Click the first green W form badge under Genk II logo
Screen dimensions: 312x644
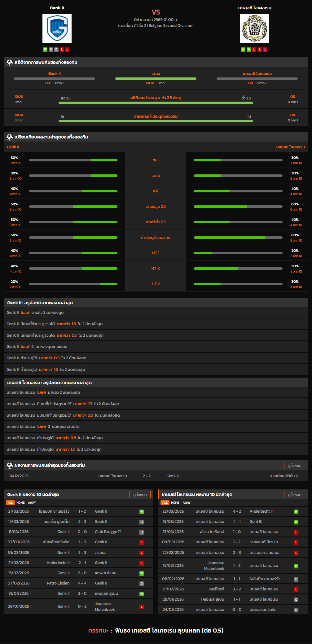(x=45, y=50)
